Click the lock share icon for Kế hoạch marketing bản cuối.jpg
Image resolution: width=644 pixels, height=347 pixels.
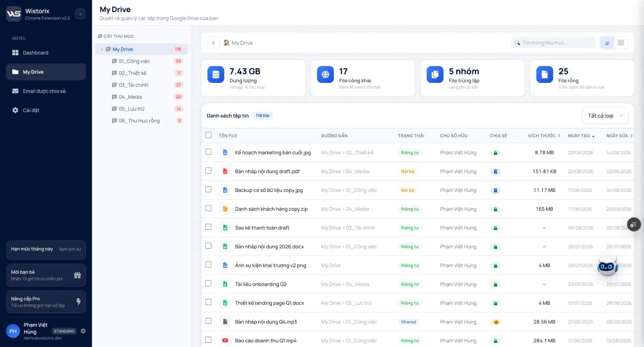click(x=495, y=153)
